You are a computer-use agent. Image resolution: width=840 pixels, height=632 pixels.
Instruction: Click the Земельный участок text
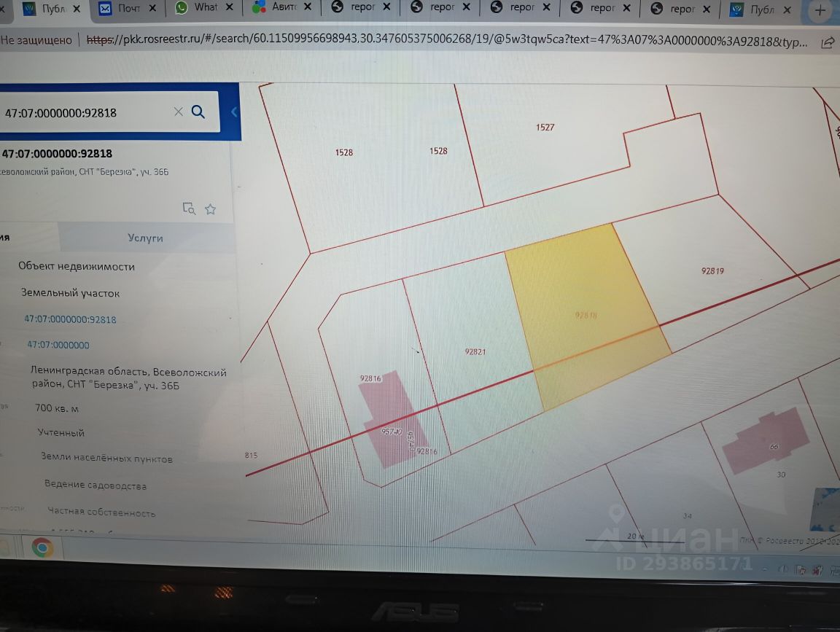coord(70,293)
